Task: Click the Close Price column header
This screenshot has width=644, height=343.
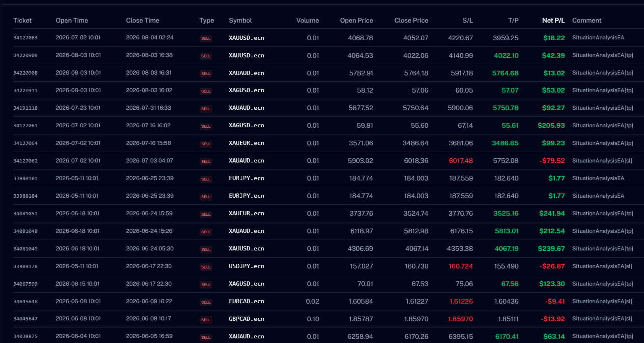Action: point(411,21)
